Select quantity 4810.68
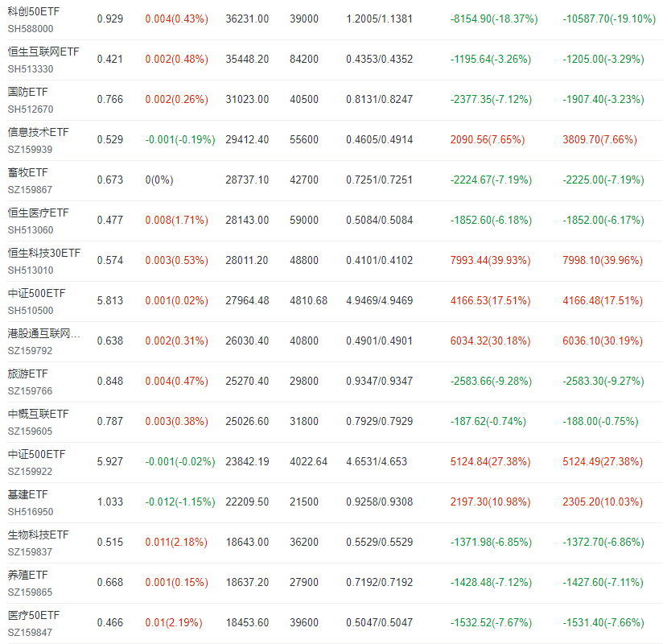This screenshot has width=663, height=644. point(309,300)
